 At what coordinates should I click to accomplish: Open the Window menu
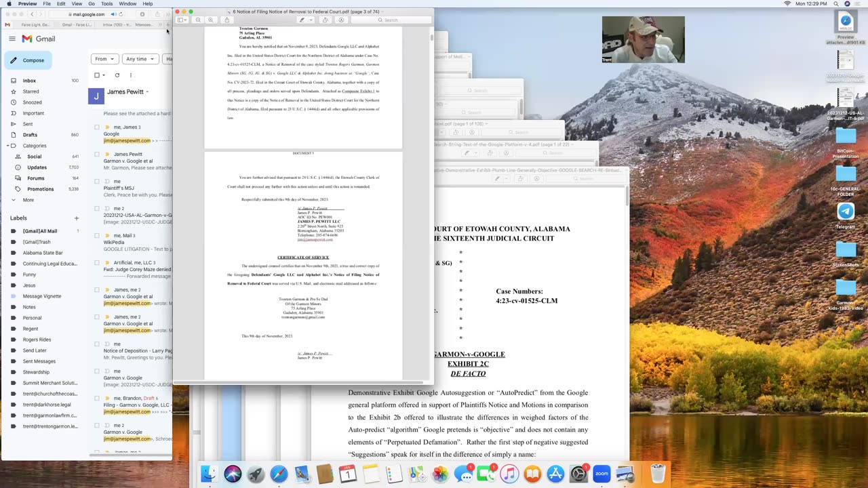point(127,3)
